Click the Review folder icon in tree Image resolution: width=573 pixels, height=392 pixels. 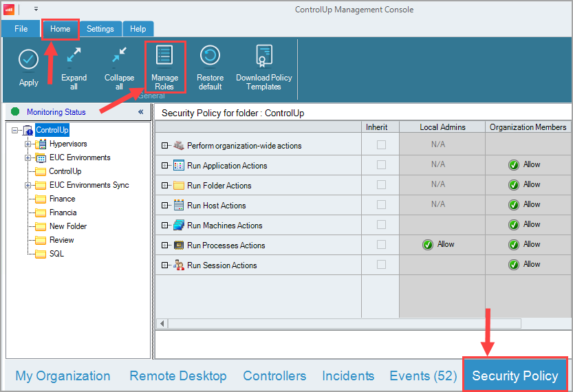(x=41, y=241)
